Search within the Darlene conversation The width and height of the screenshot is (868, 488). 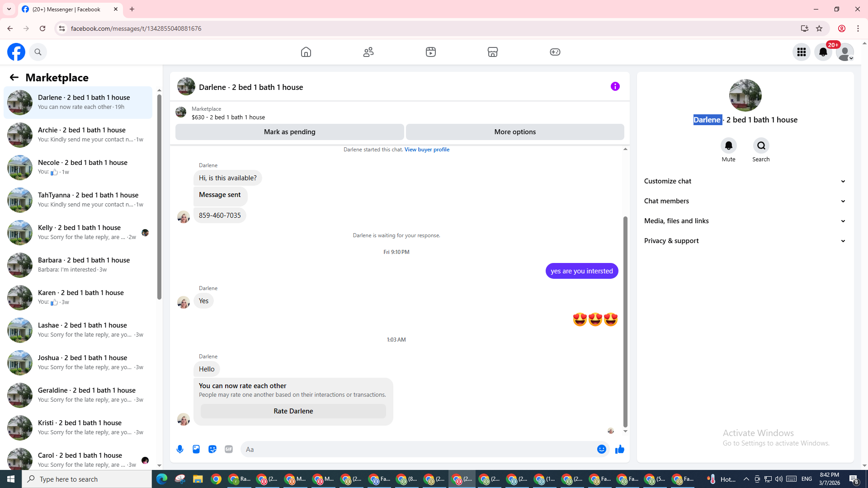(x=761, y=145)
